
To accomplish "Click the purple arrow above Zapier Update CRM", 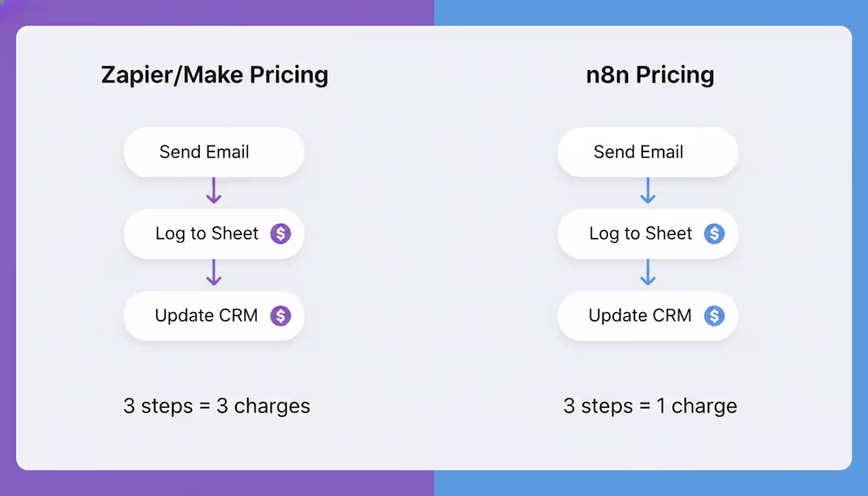I will coord(214,273).
